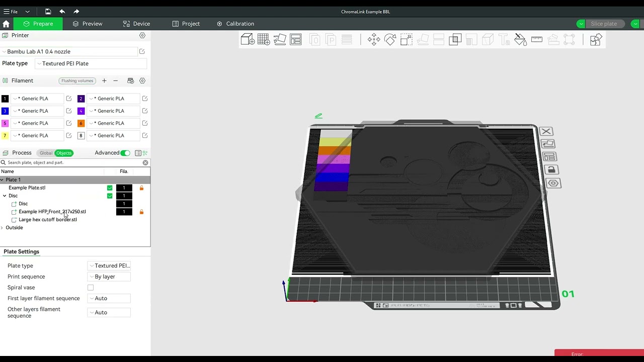Select the Rotate tool

pyautogui.click(x=390, y=40)
